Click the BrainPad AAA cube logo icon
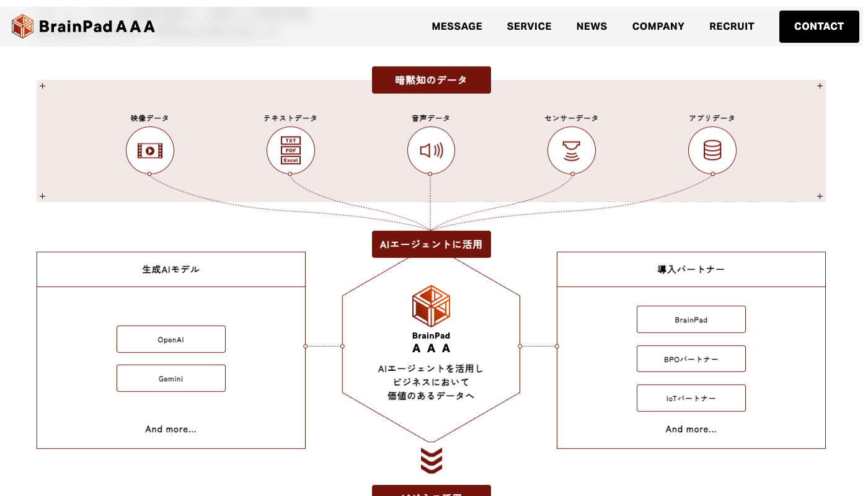This screenshot has height=496, width=868. 22,26
